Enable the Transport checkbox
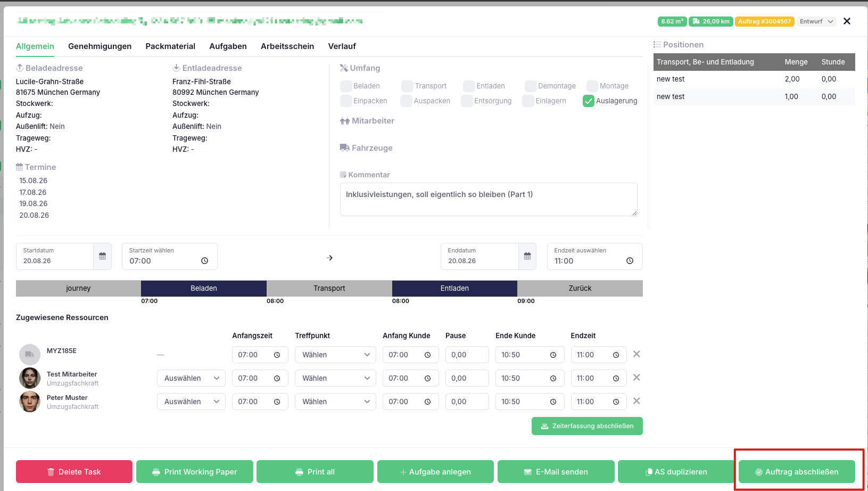The height and width of the screenshot is (491, 868). pyautogui.click(x=407, y=86)
